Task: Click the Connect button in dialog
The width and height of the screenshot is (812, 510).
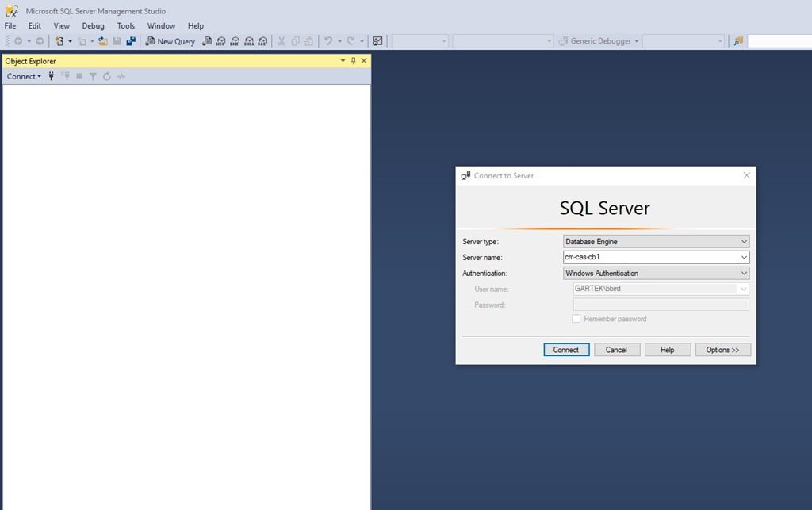Action: click(566, 350)
